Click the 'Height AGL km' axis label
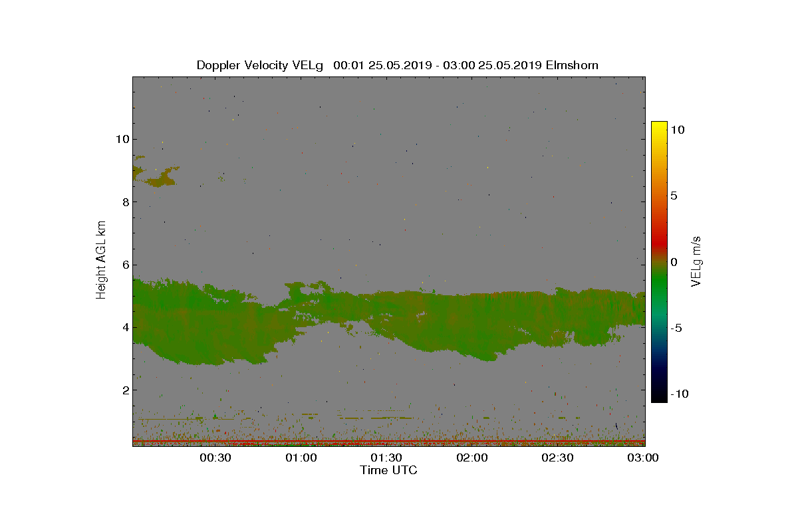Viewport: 798px width, 532px height. [x=101, y=261]
